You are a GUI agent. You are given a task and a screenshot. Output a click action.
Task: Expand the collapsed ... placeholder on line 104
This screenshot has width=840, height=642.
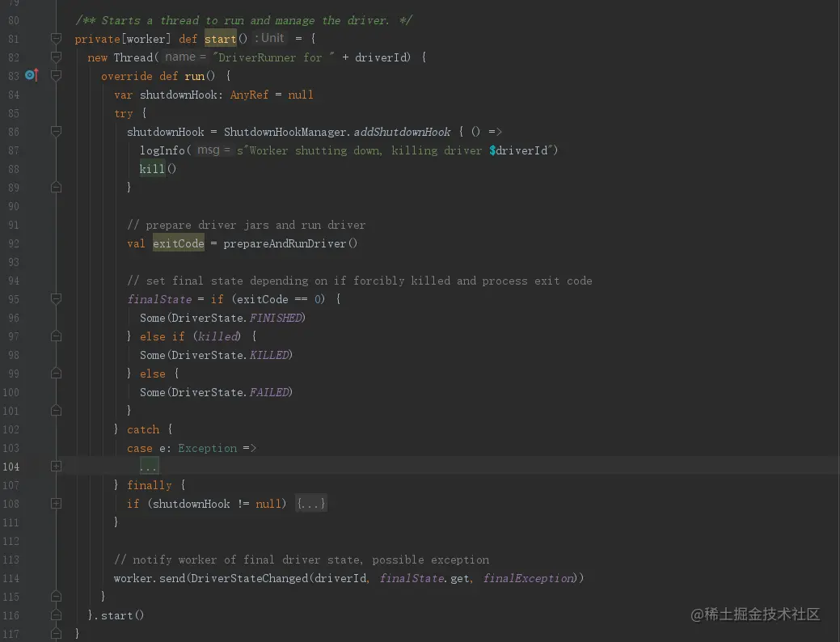(x=149, y=467)
